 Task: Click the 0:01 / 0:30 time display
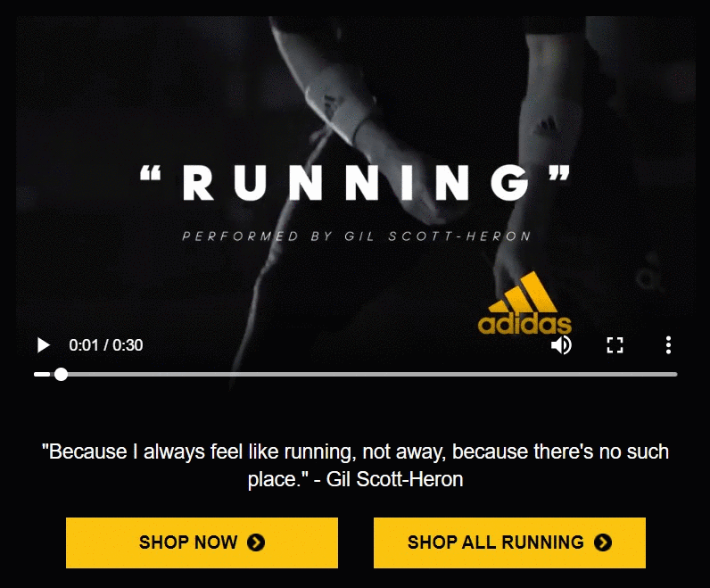point(106,345)
